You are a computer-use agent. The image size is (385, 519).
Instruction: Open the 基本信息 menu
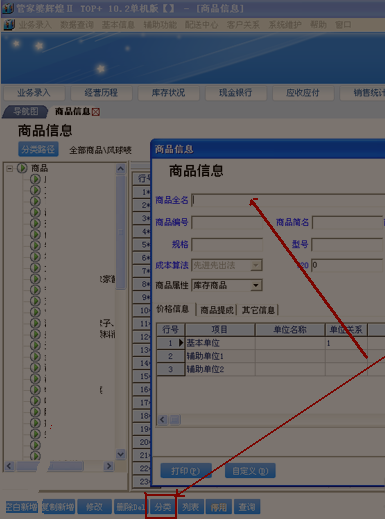coord(118,25)
